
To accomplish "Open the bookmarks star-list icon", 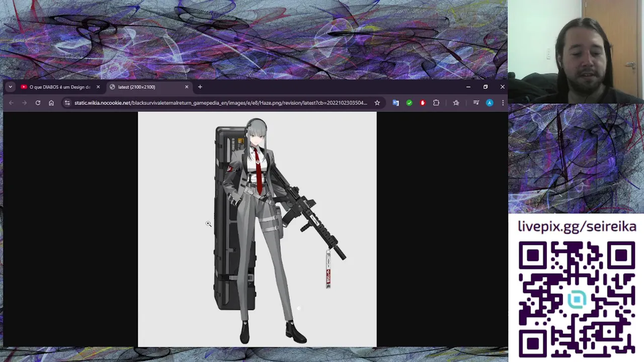I will 456,103.
